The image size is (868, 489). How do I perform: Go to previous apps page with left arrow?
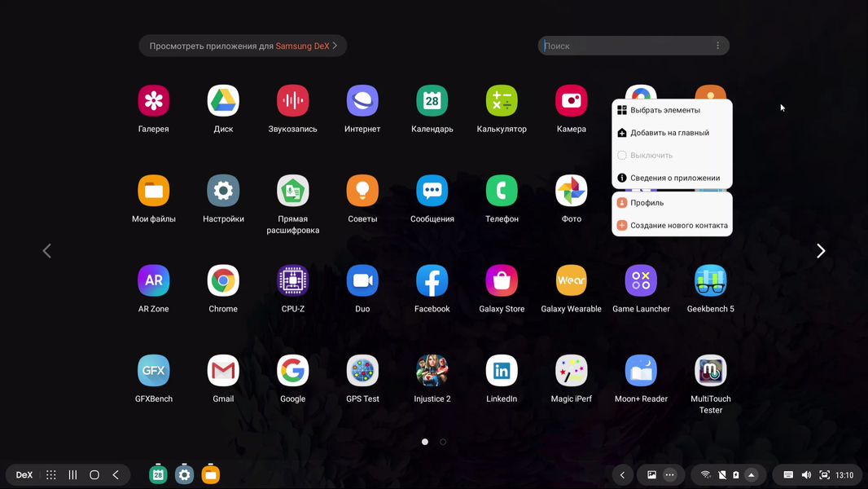[x=47, y=251]
